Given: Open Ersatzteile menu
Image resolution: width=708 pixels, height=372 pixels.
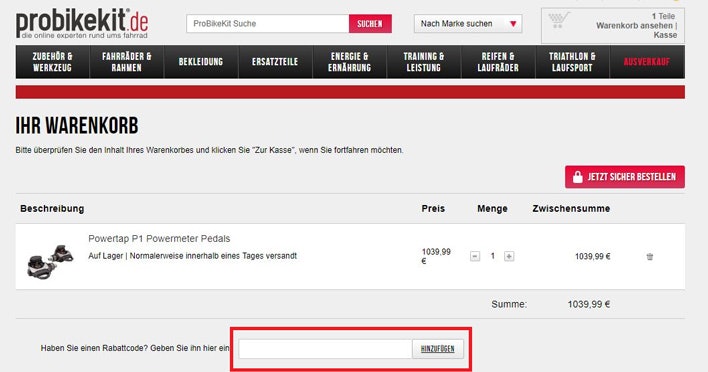Looking at the screenshot, I should (x=275, y=62).
